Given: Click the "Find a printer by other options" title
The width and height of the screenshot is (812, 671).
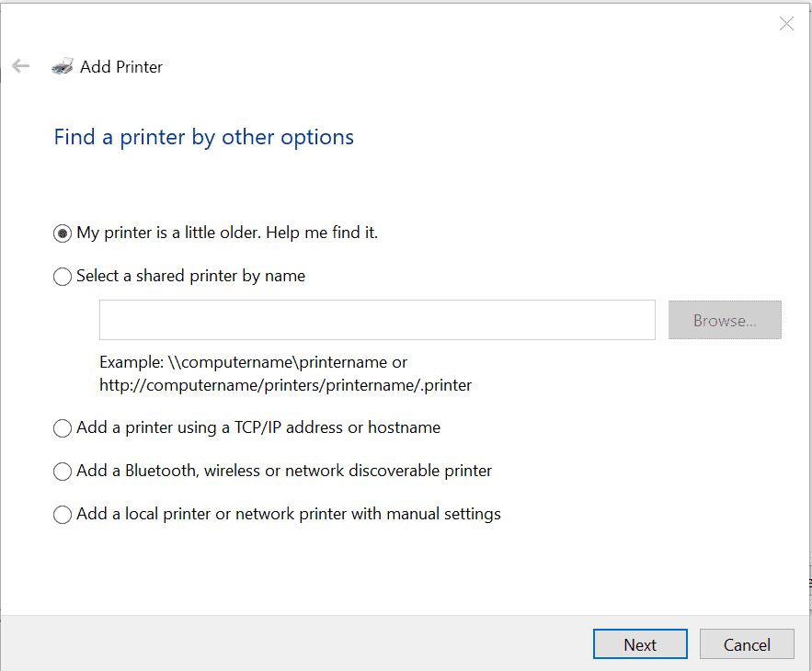Looking at the screenshot, I should tap(203, 136).
